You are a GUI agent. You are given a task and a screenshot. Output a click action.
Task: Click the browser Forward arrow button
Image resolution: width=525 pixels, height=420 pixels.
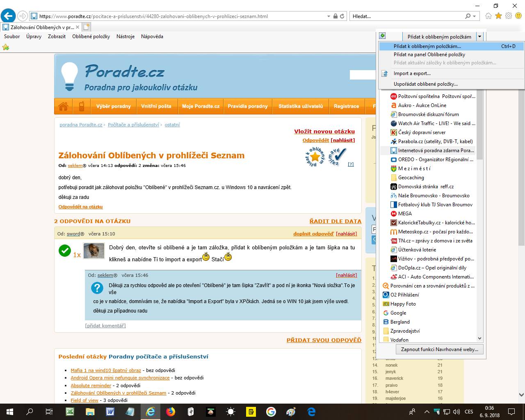[x=23, y=16]
